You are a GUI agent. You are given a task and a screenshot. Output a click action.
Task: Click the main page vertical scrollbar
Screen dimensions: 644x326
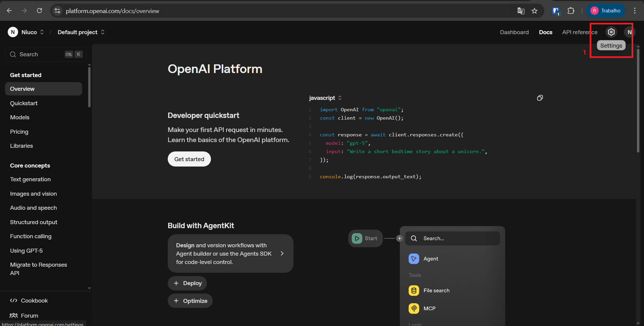[638, 101]
